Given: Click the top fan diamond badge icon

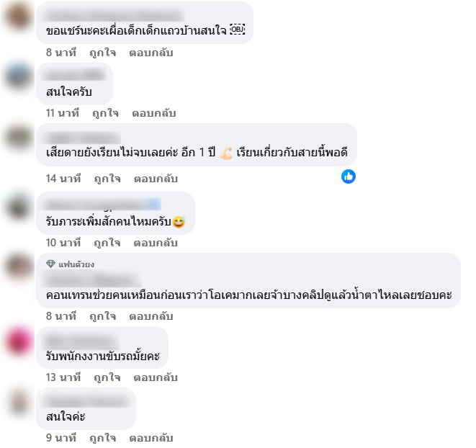Looking at the screenshot, I should pyautogui.click(x=50, y=264).
